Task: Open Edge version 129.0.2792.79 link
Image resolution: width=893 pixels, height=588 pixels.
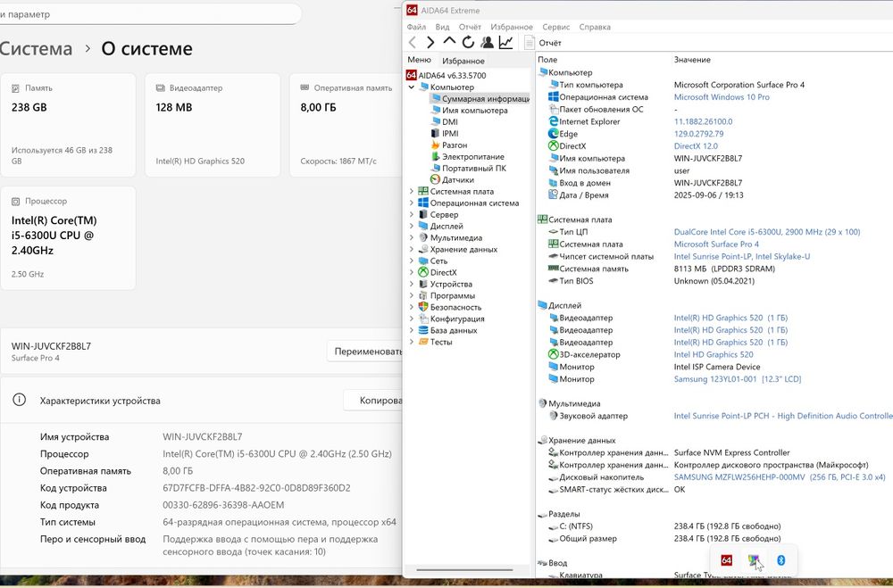Action: point(699,134)
